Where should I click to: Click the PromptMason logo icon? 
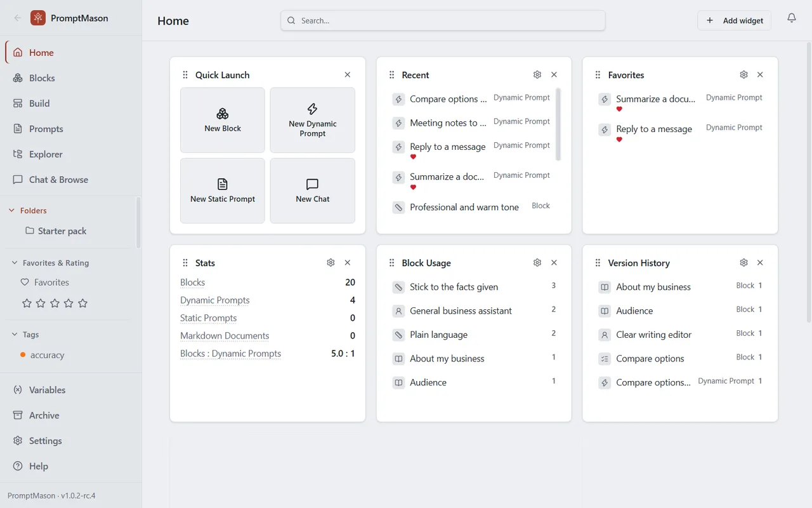coord(38,18)
